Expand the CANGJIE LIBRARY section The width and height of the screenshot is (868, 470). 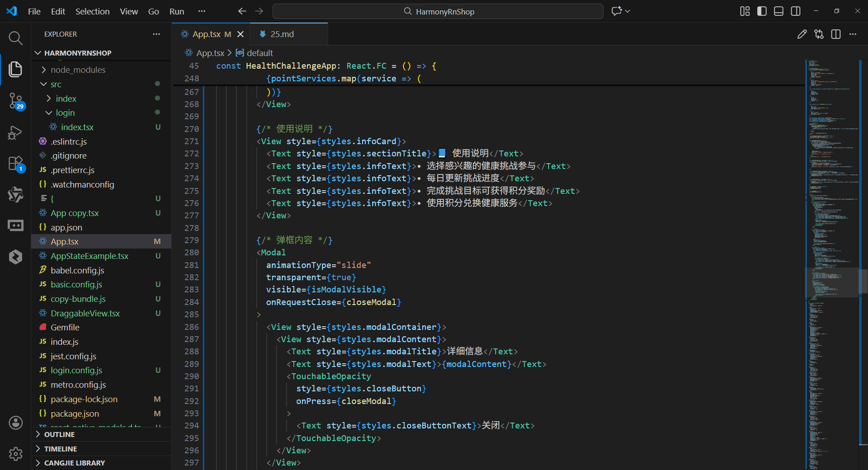[101, 463]
